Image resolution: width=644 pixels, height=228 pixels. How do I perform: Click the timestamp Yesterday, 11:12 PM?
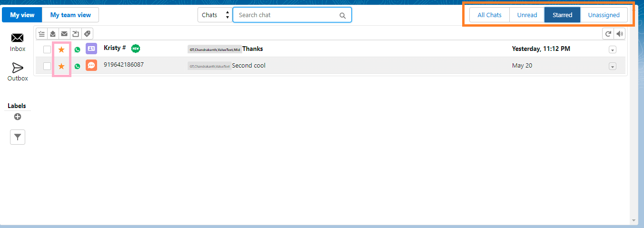coord(541,49)
